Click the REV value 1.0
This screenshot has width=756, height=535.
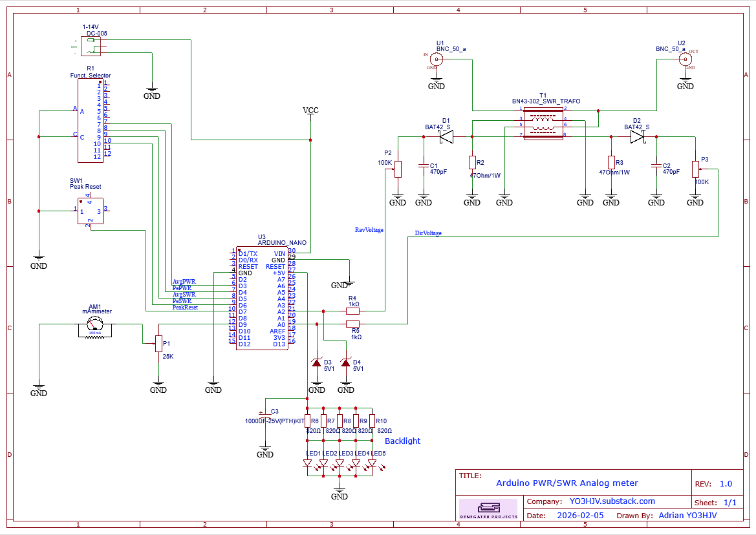[x=726, y=484]
